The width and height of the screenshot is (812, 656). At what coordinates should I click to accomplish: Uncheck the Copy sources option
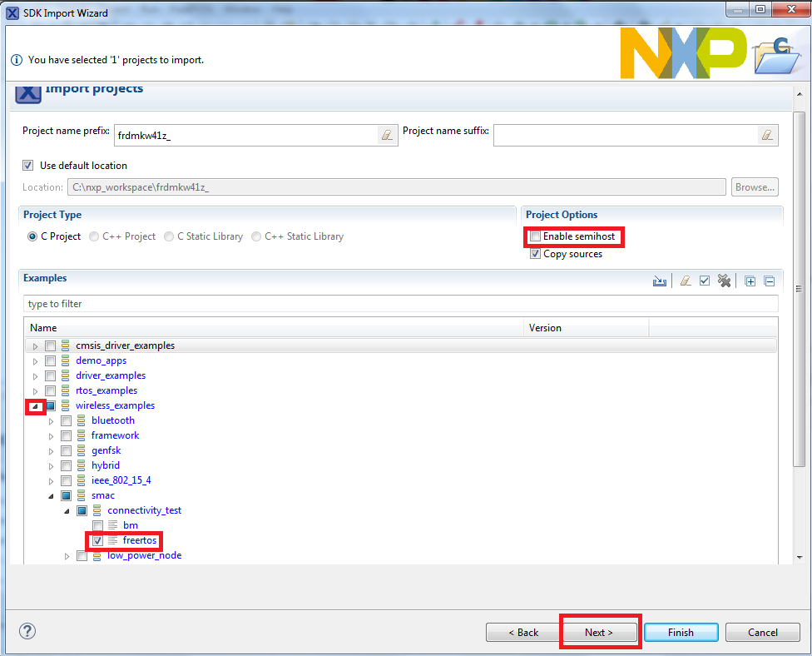(x=536, y=254)
